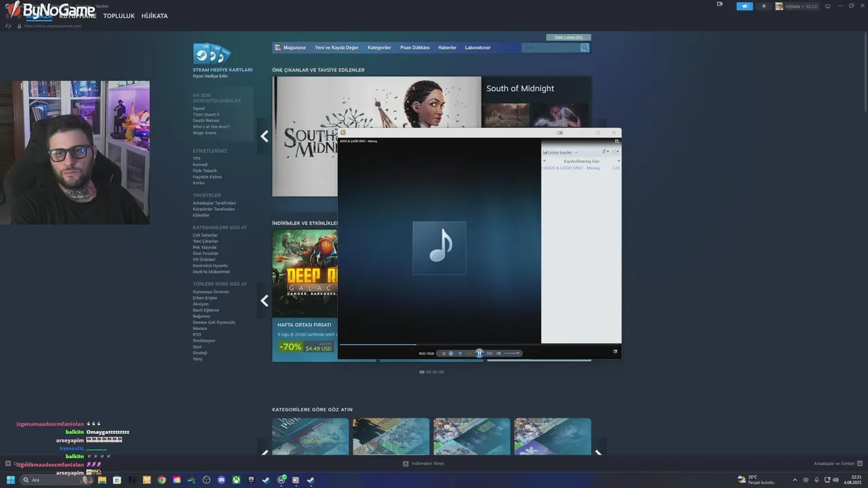Toggle shuffle in Media Player controls

[443, 353]
